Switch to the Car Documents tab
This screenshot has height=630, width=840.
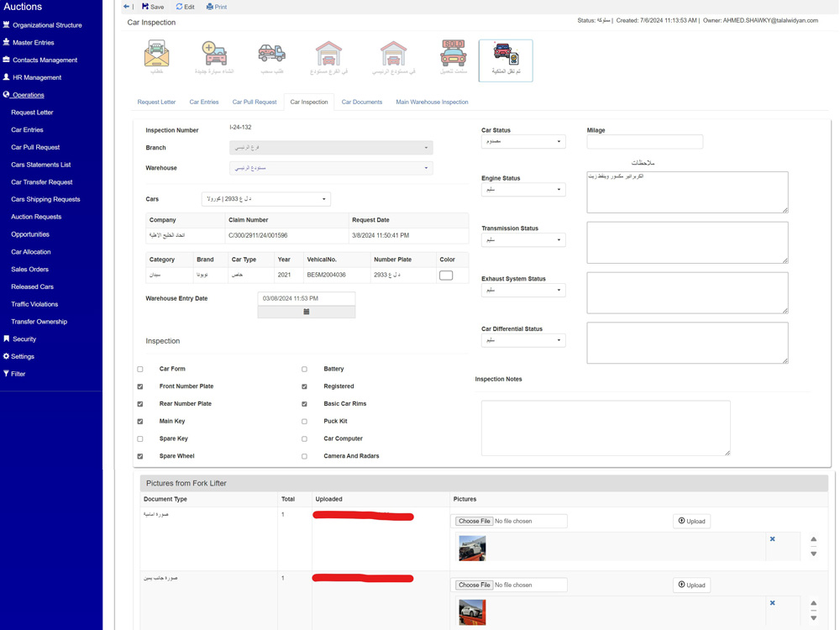pyautogui.click(x=362, y=102)
